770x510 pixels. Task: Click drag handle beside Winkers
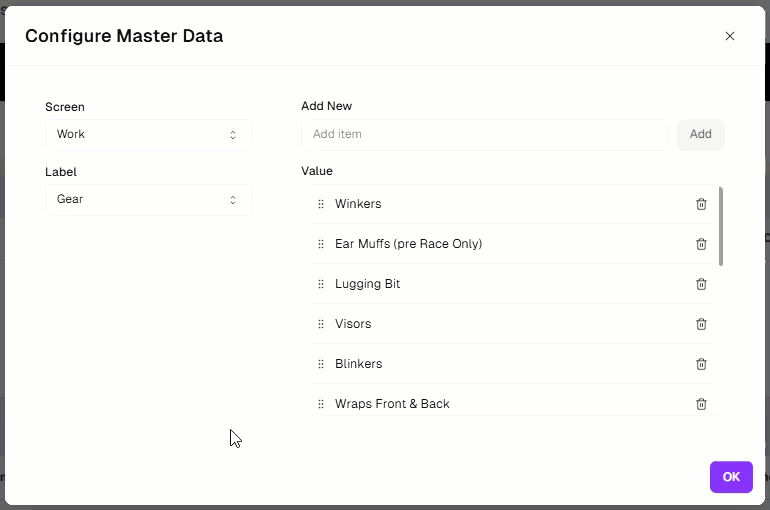[x=321, y=204]
